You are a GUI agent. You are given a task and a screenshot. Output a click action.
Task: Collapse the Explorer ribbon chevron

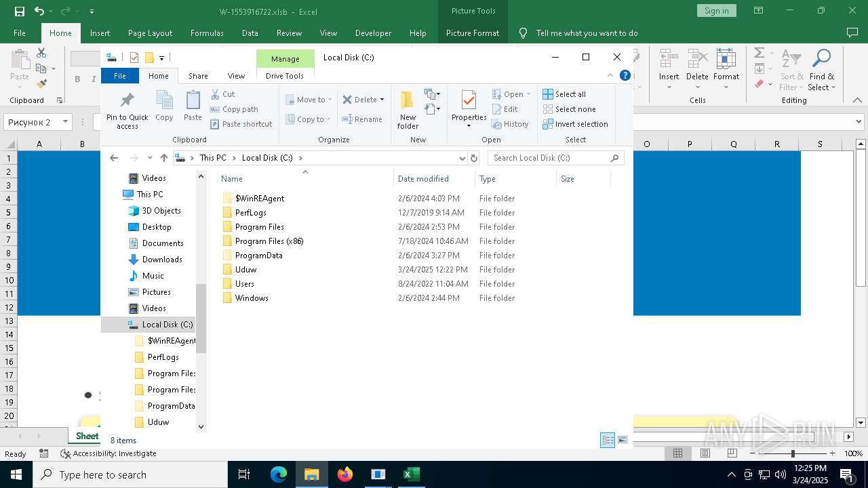click(610, 75)
